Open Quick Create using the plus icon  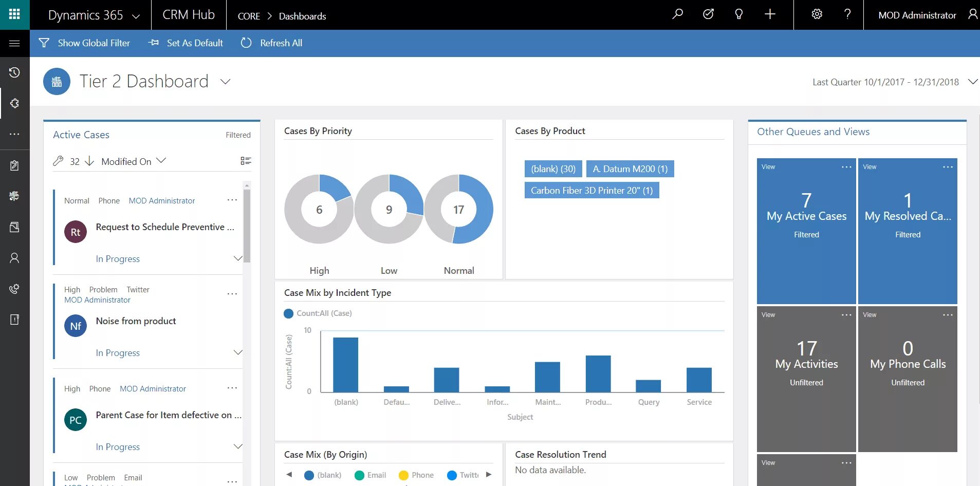pyautogui.click(x=770, y=14)
